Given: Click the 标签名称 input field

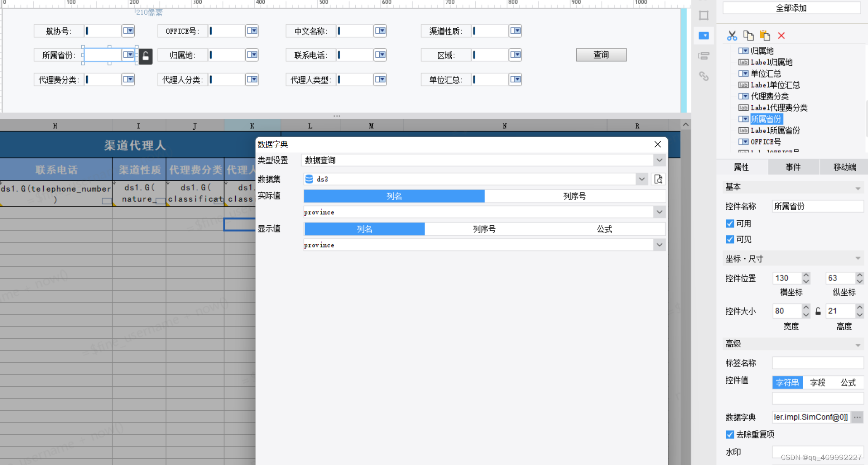Looking at the screenshot, I should tap(817, 363).
